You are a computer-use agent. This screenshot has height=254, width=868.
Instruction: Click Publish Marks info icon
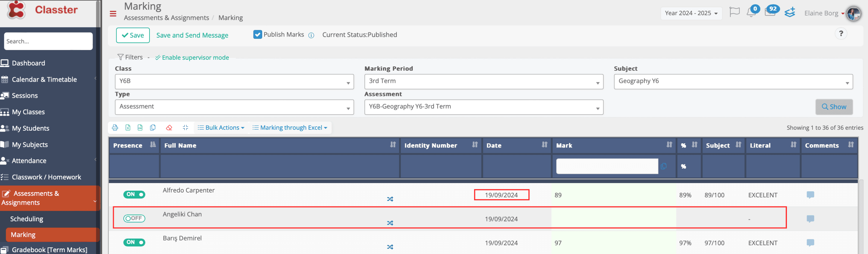point(311,35)
